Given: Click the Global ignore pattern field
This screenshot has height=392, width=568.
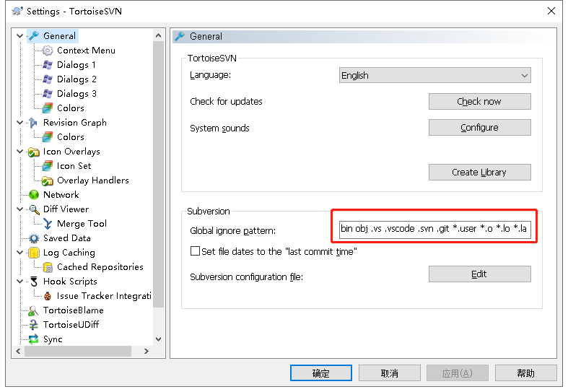Looking at the screenshot, I should 434,229.
